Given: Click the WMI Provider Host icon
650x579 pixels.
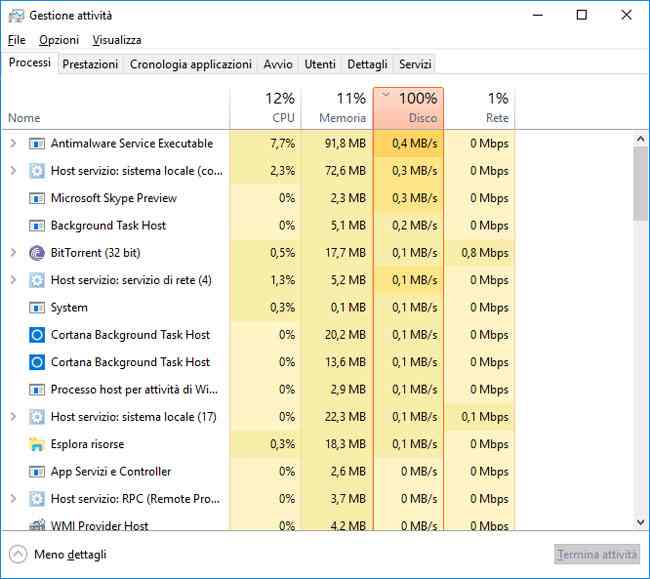Looking at the screenshot, I should [36, 525].
